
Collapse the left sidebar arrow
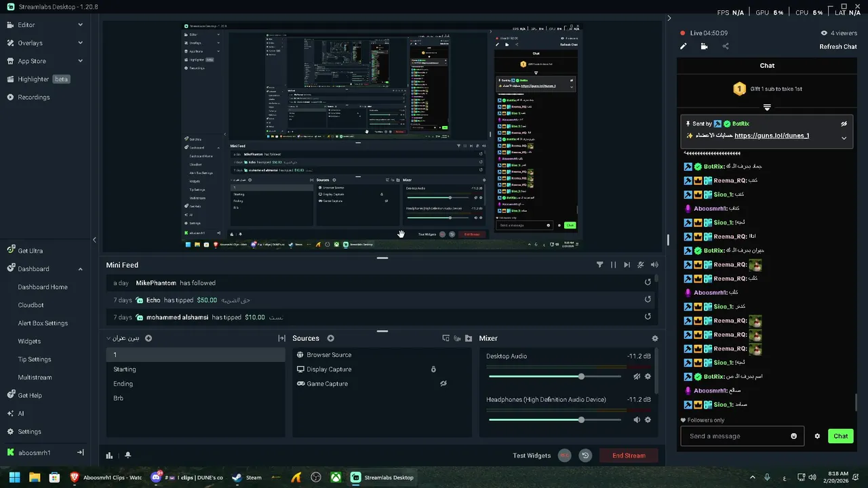coord(94,240)
